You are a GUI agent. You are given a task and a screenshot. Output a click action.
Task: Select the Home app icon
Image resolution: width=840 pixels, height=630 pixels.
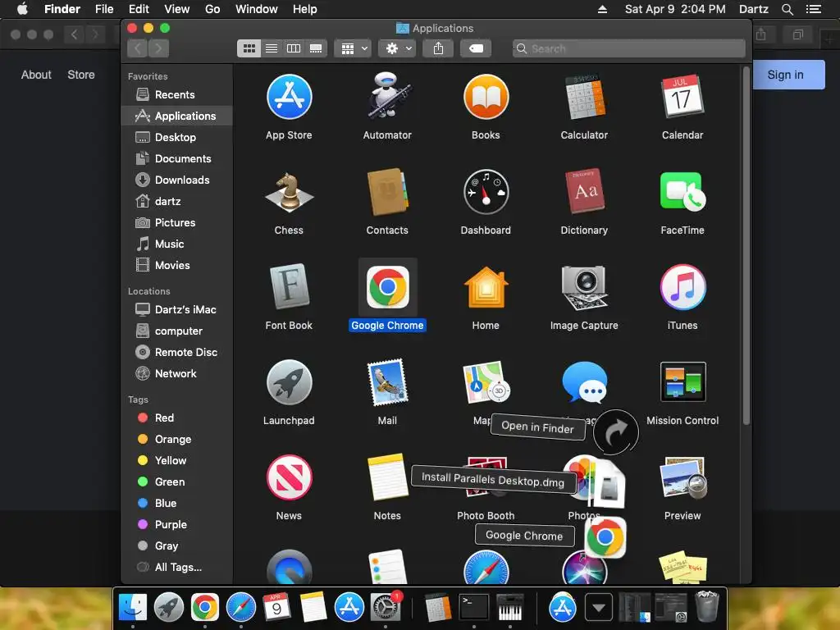coord(486,287)
